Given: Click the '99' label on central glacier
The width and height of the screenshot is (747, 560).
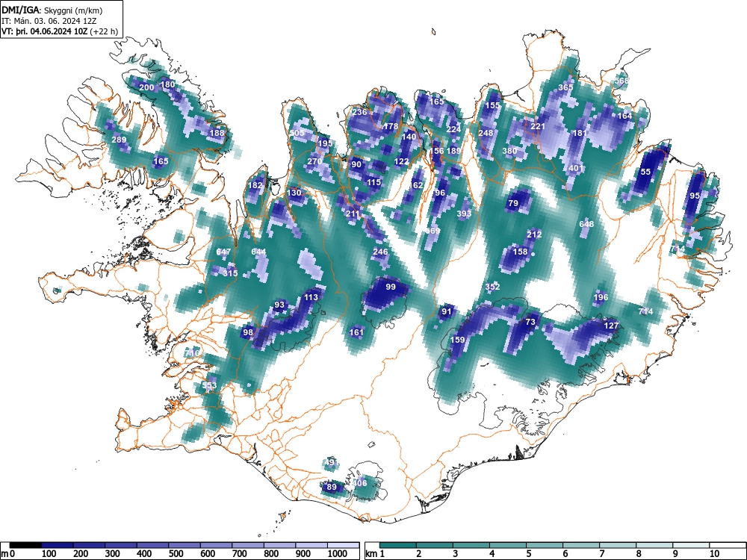Looking at the screenshot, I should (x=391, y=286).
